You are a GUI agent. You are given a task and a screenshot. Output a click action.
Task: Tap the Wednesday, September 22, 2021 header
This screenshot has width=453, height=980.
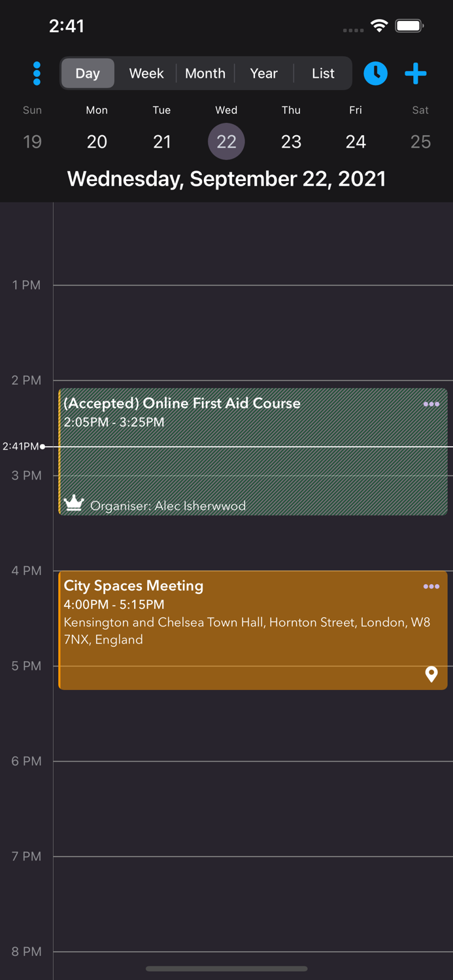[x=226, y=178]
